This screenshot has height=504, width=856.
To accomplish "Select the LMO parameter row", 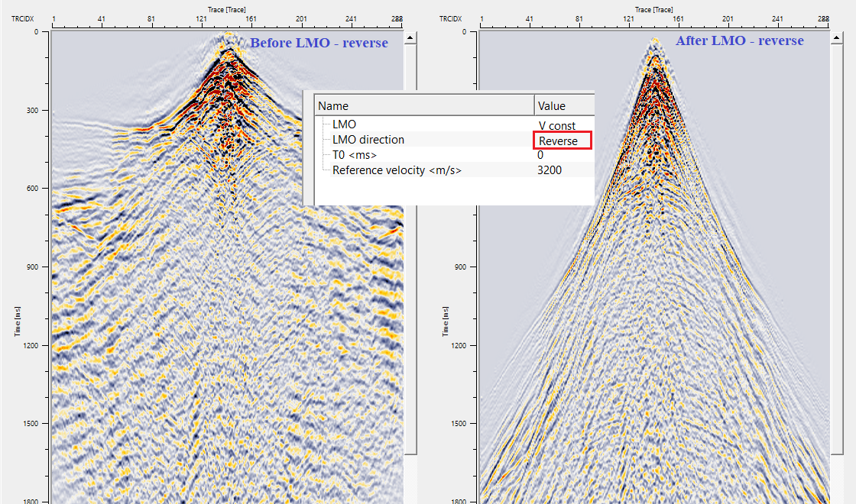I will 345,124.
